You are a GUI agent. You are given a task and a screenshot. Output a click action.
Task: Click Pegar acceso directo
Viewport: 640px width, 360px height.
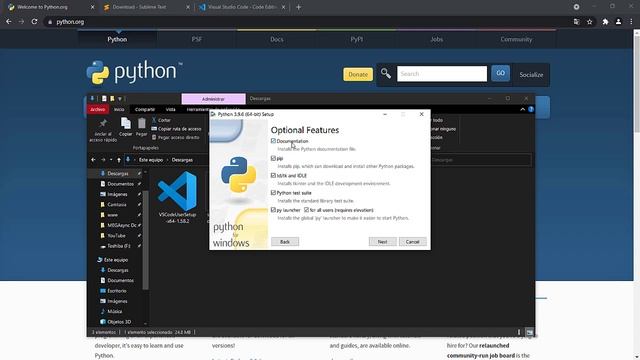pyautogui.click(x=175, y=138)
